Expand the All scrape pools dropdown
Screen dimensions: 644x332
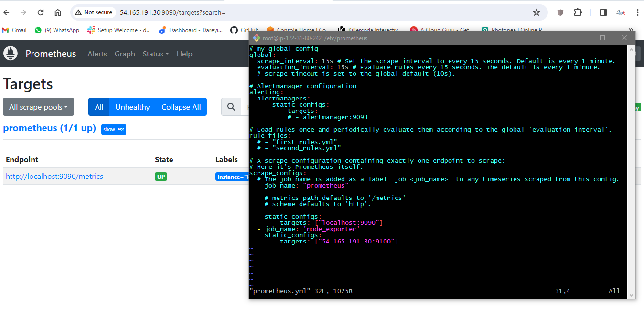point(38,107)
